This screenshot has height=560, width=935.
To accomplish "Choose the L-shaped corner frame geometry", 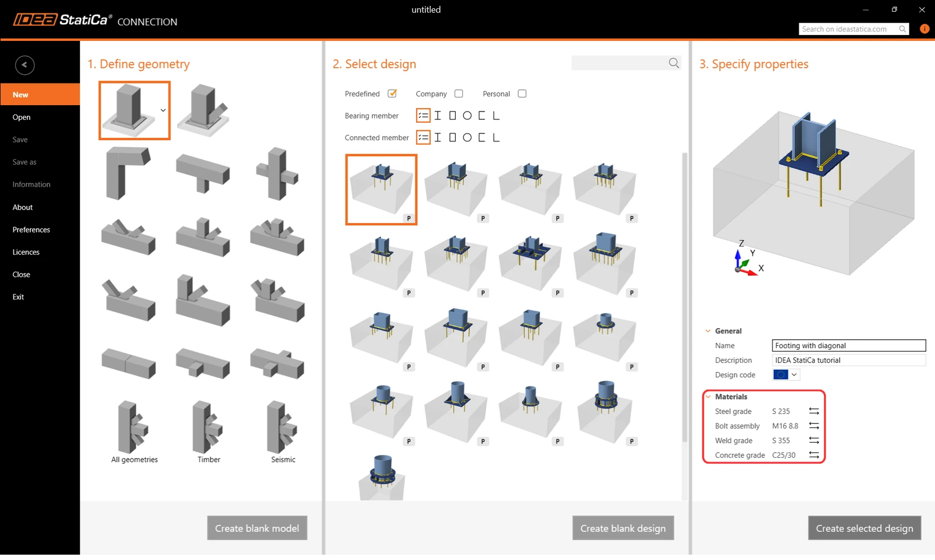I will [x=129, y=173].
